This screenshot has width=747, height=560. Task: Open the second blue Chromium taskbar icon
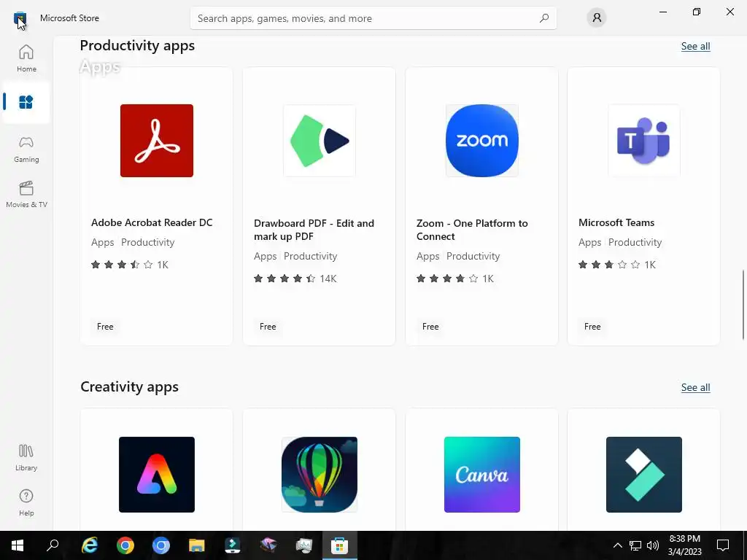[x=161, y=545]
